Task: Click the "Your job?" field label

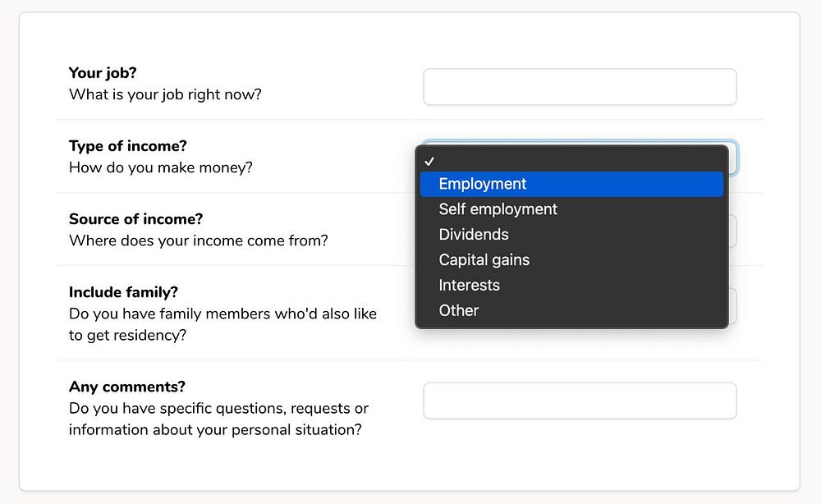Action: coord(103,73)
